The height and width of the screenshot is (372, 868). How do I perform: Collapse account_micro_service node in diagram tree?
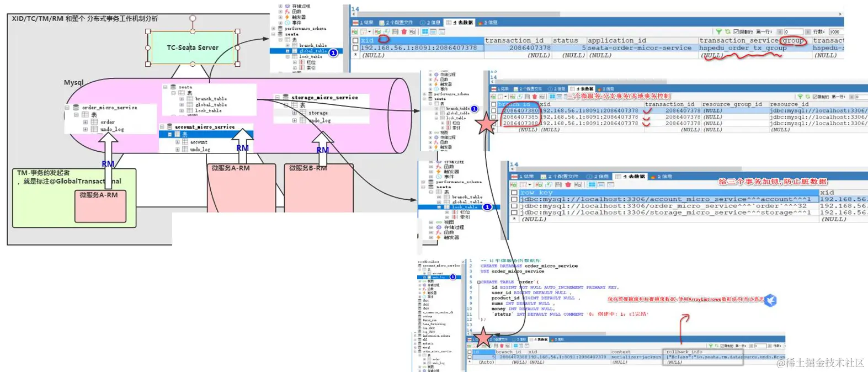click(162, 127)
